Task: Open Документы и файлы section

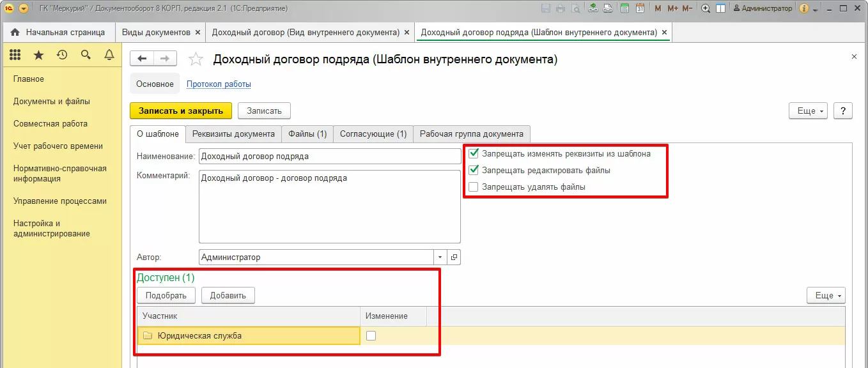Action: [52, 102]
